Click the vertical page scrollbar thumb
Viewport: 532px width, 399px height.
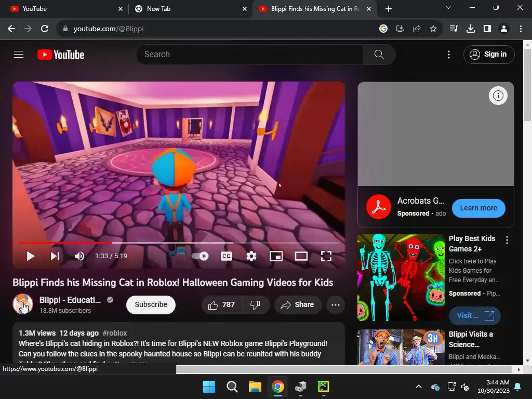(527, 85)
